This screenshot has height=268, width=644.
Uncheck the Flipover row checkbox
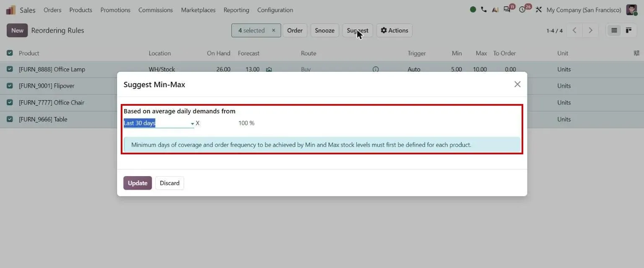click(10, 86)
